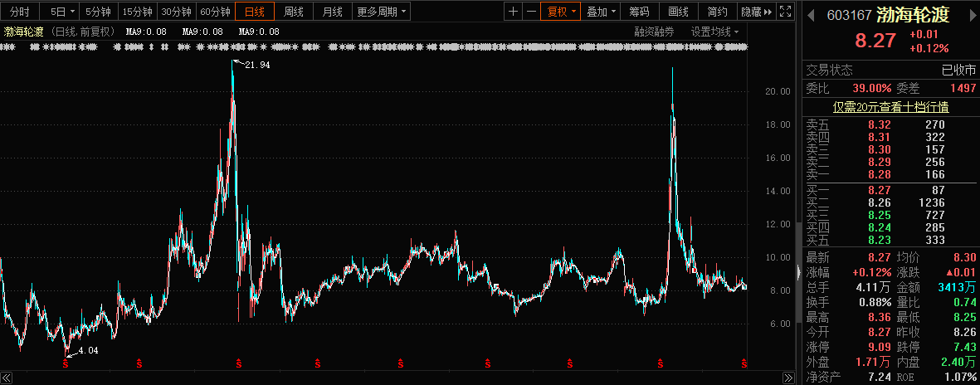Viewport: 980px width, 385px height.
Task: Click the buy-three 买三 price 8.25
Action: pyautogui.click(x=880, y=215)
